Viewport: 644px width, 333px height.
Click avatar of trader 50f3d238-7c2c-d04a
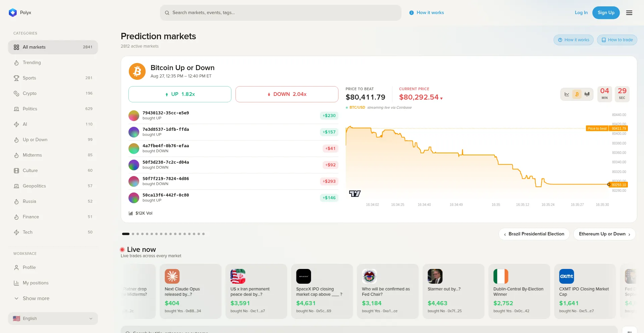point(134,165)
